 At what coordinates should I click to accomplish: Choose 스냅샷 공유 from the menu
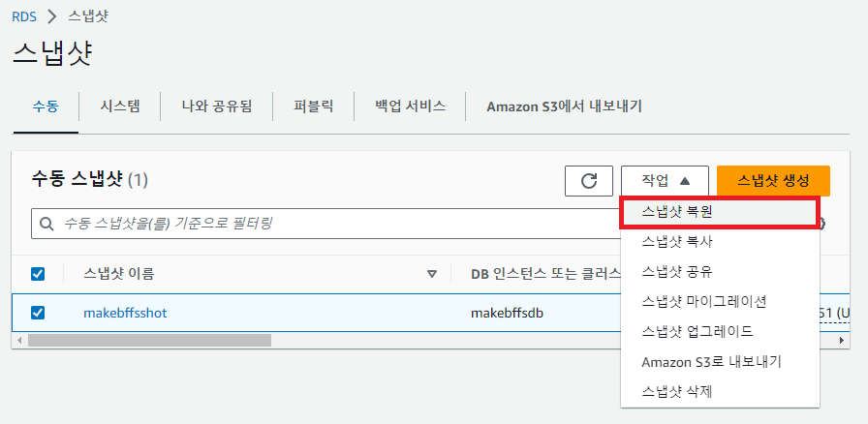tap(720, 272)
